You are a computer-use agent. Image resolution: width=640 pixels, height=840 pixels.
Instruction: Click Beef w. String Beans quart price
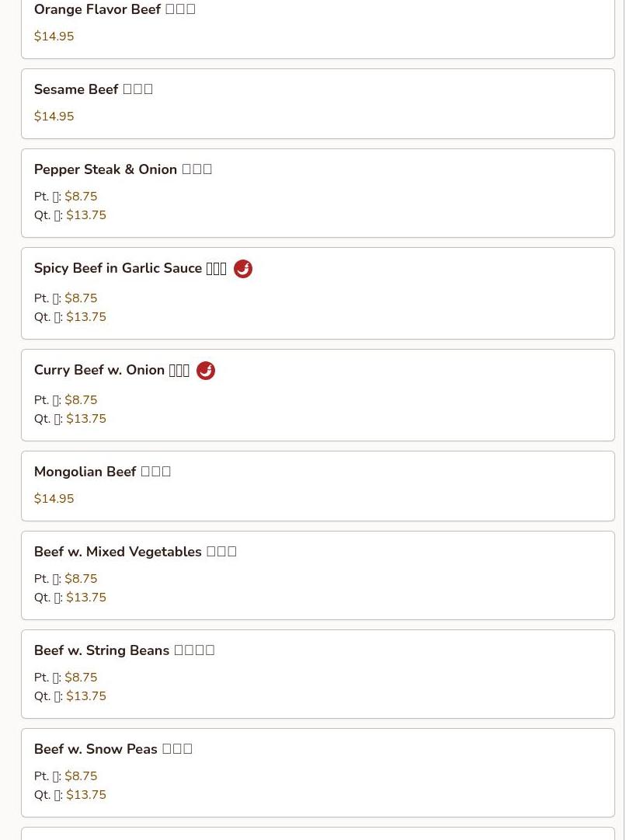click(x=86, y=696)
